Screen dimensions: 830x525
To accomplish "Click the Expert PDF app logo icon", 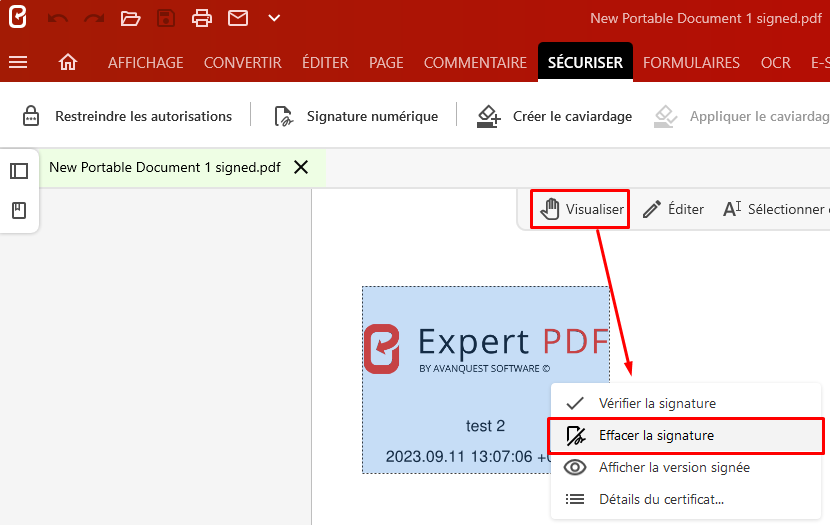I will coord(17,17).
